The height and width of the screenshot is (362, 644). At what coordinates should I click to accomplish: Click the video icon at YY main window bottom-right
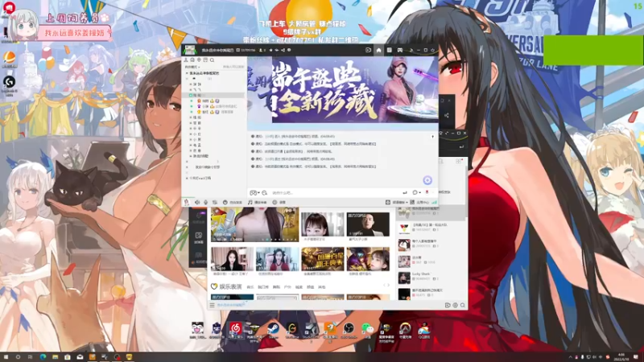click(448, 306)
